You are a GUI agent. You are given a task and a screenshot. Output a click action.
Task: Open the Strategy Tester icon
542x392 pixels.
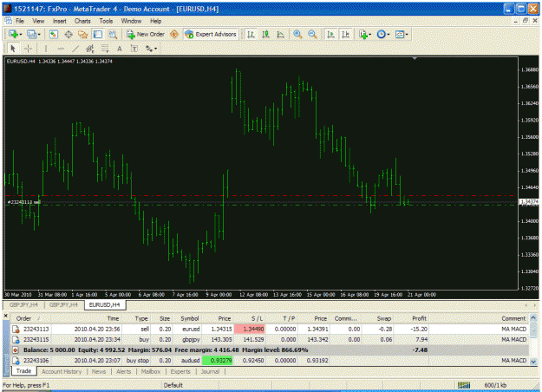pos(113,34)
